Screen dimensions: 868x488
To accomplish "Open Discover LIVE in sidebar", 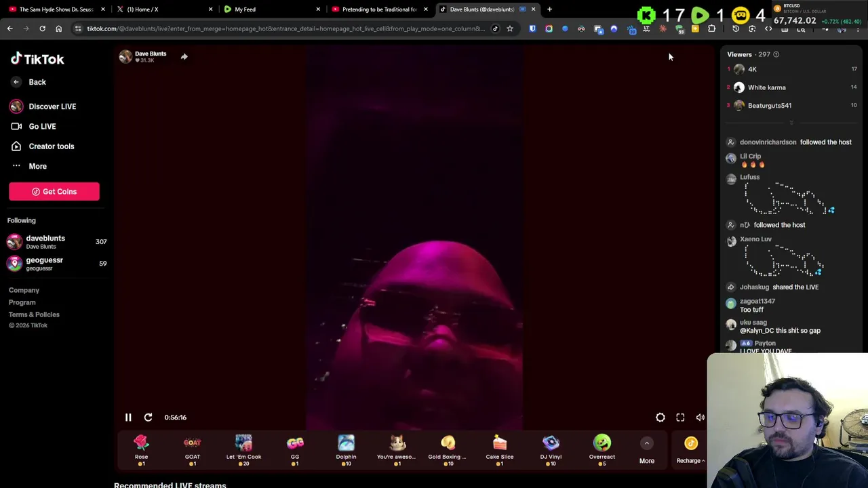I will (43, 106).
